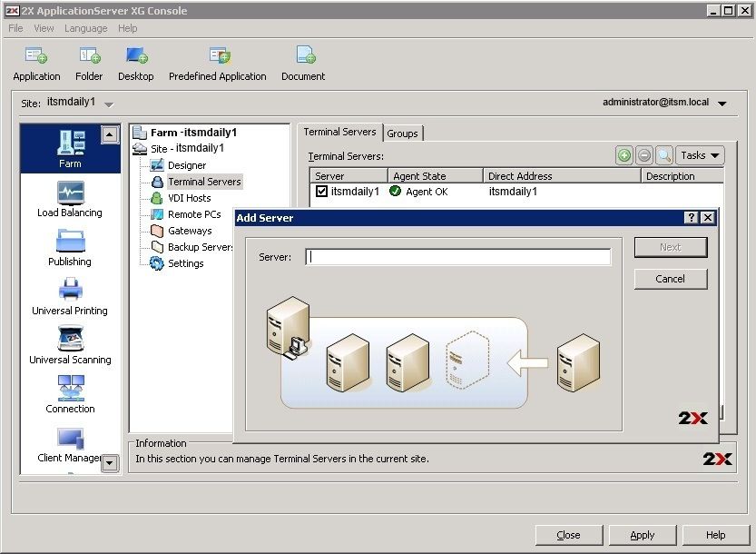Close the Add Server dialog
The height and width of the screenshot is (554, 756).
click(x=707, y=218)
